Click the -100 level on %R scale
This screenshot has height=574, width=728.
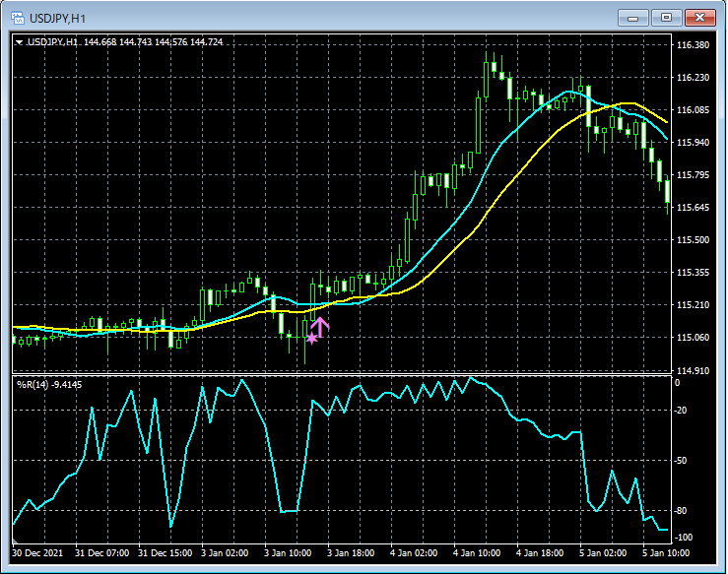tap(683, 538)
